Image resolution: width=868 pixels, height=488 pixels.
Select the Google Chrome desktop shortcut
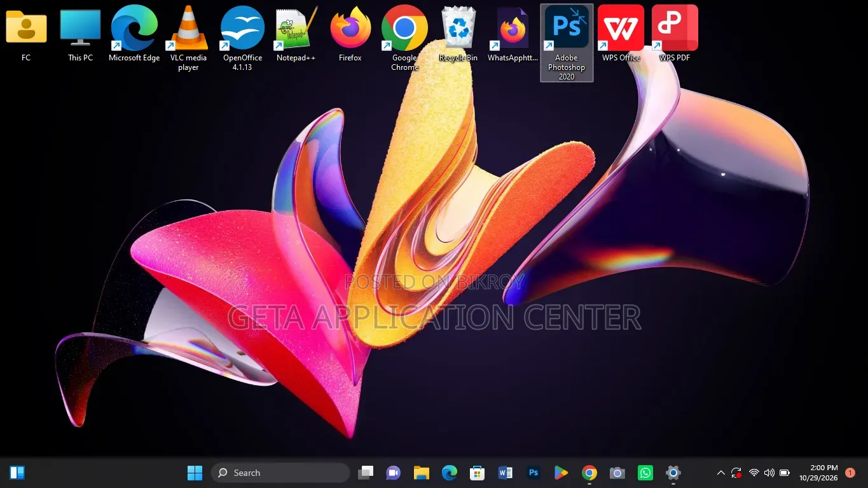(404, 37)
